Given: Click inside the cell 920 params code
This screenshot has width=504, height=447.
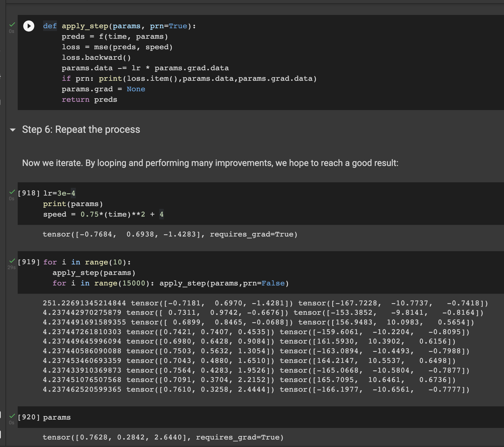Looking at the screenshot, I should 57,417.
